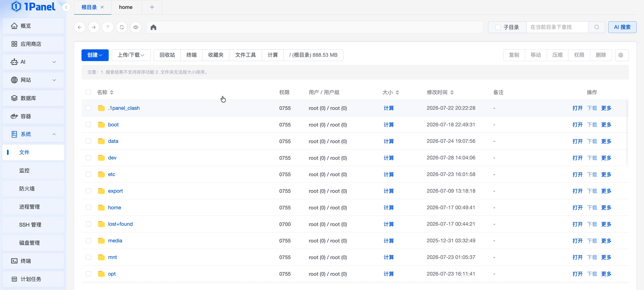Viewport: 644px width, 290px height.
Task: Select the data folder checkbox
Action: pos(89,141)
